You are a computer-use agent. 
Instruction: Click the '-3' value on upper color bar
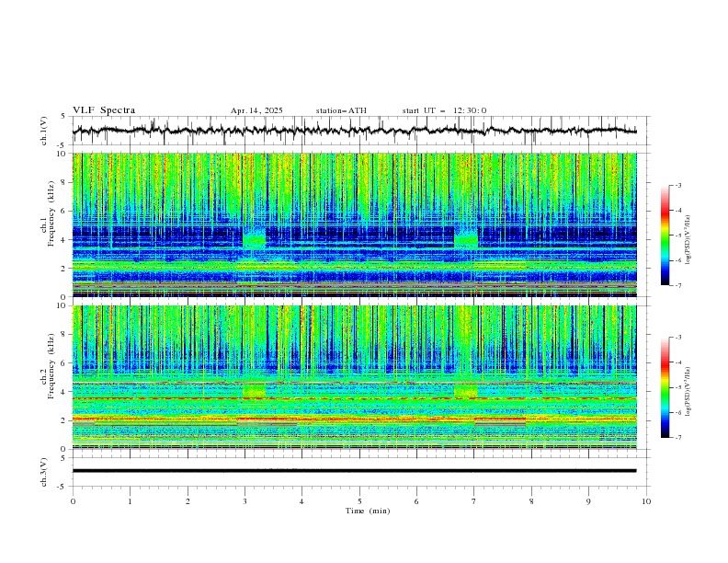click(678, 185)
